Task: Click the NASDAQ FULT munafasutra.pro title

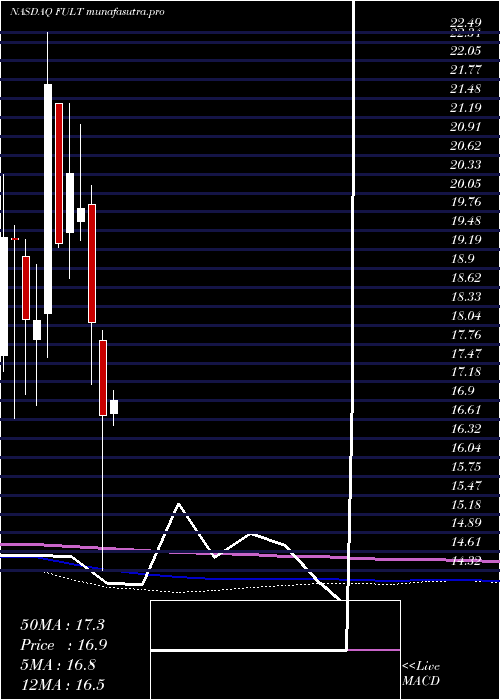Action: coord(88,12)
